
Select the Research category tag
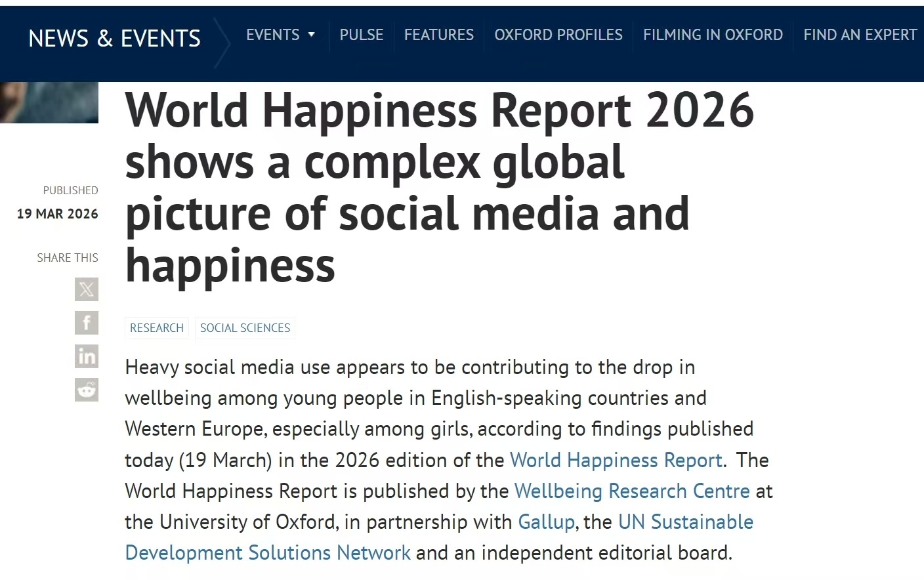(x=157, y=328)
